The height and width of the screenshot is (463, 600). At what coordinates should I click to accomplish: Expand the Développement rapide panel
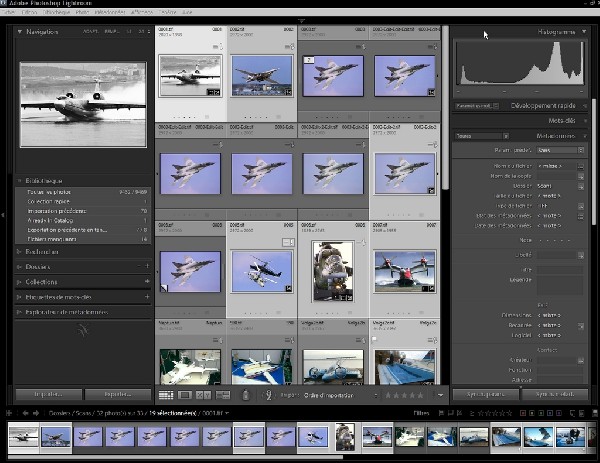(x=585, y=106)
